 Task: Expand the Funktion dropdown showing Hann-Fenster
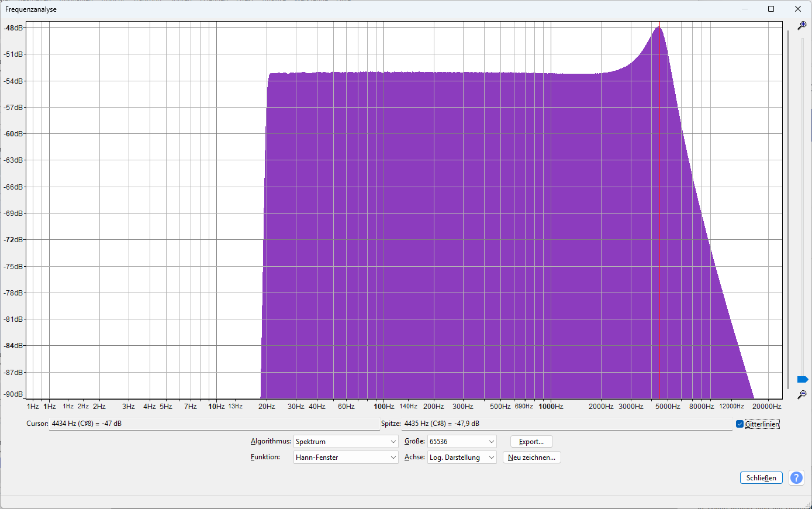(x=345, y=458)
